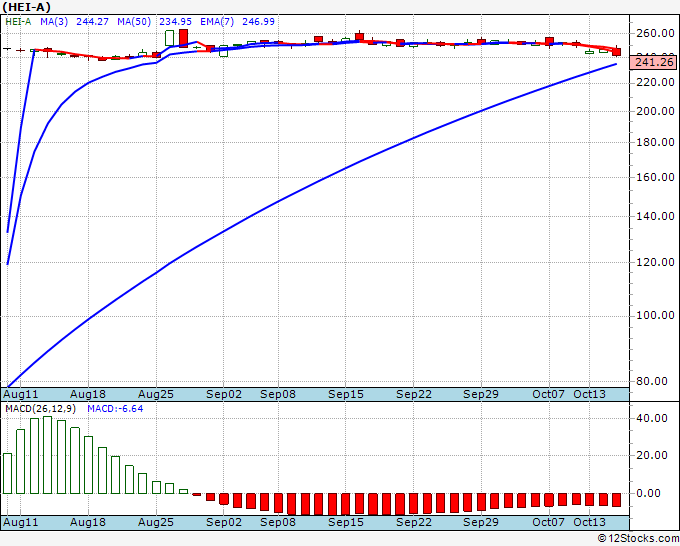Click the EMA(7) value 246.99
Image resolution: width=680 pixels, height=546 pixels.
(258, 22)
